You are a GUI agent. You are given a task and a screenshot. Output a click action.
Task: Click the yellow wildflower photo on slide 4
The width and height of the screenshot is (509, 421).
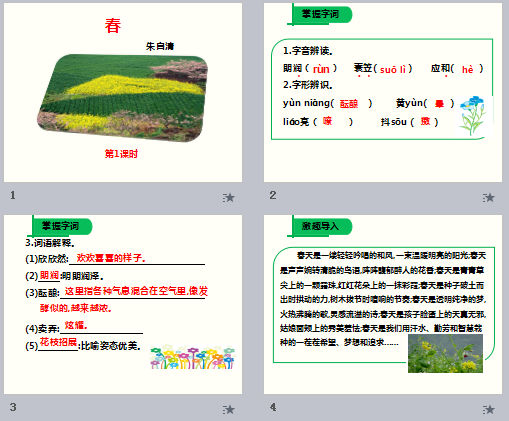pos(445,353)
